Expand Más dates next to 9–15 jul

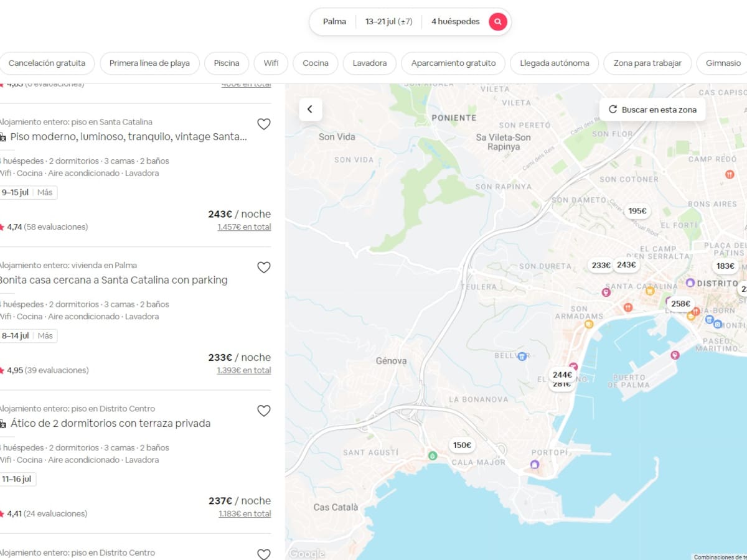45,193
